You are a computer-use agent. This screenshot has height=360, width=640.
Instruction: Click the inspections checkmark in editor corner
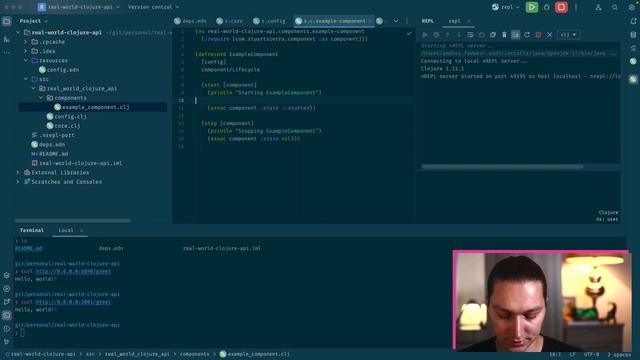409,33
